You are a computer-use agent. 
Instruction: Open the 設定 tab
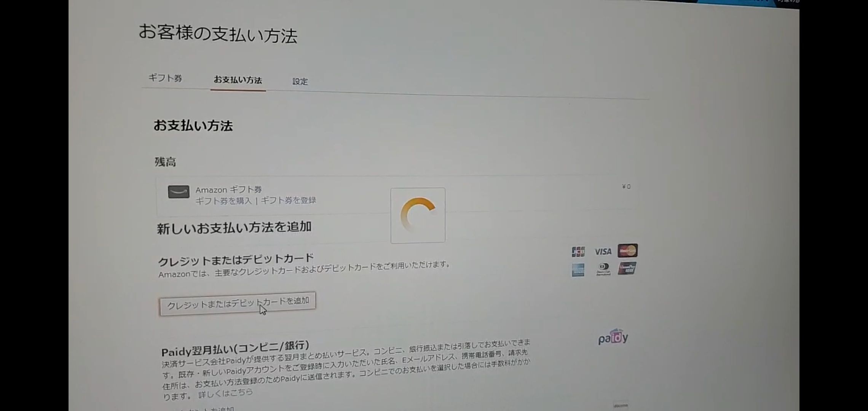[x=300, y=81]
